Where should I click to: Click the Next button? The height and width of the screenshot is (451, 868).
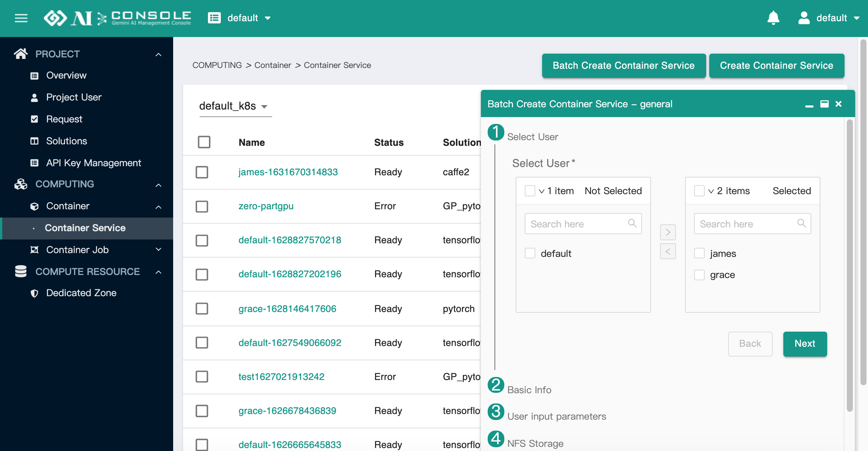pos(805,344)
